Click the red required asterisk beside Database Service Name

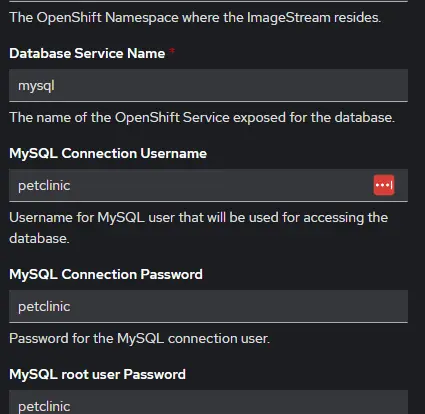(172, 51)
